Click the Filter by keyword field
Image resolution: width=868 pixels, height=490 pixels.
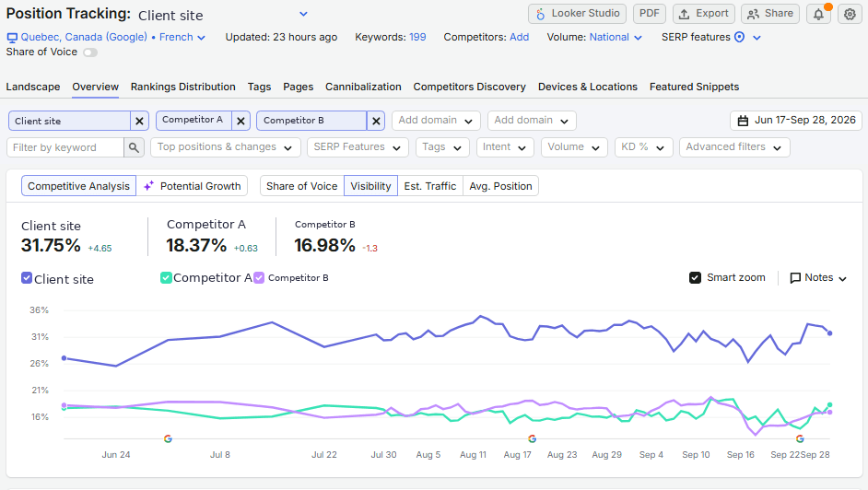pos(65,147)
